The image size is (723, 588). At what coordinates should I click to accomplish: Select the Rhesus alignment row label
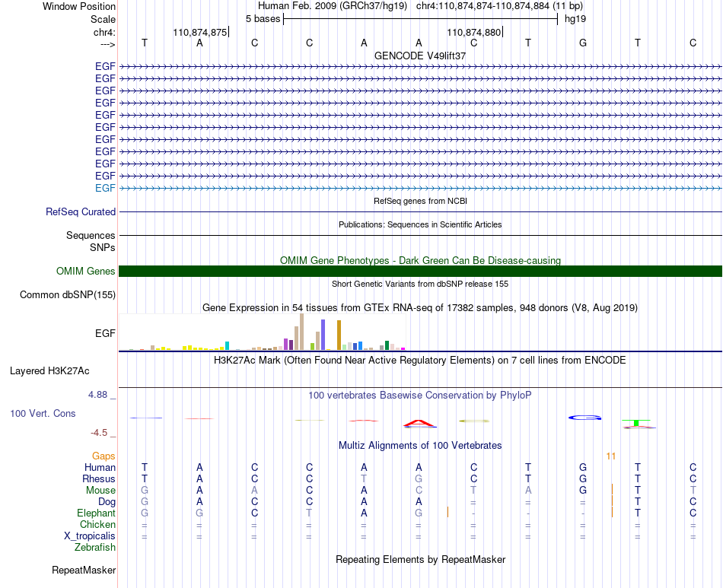coord(99,479)
